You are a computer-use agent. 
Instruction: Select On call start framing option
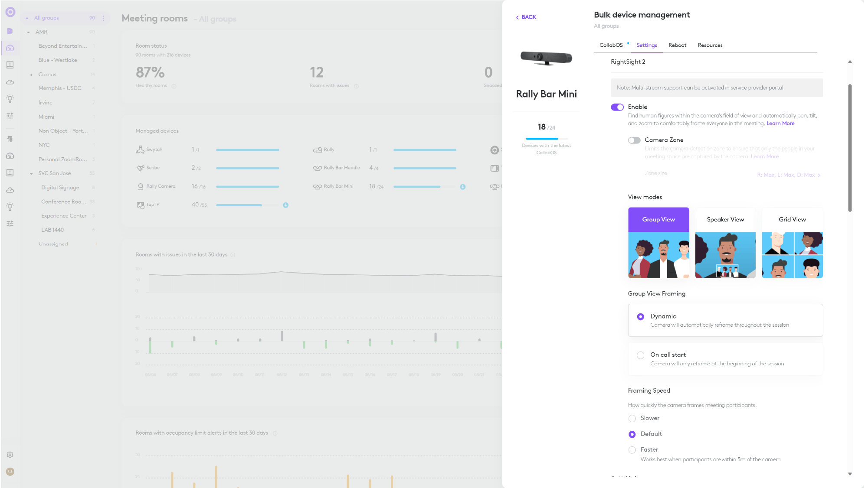click(640, 355)
